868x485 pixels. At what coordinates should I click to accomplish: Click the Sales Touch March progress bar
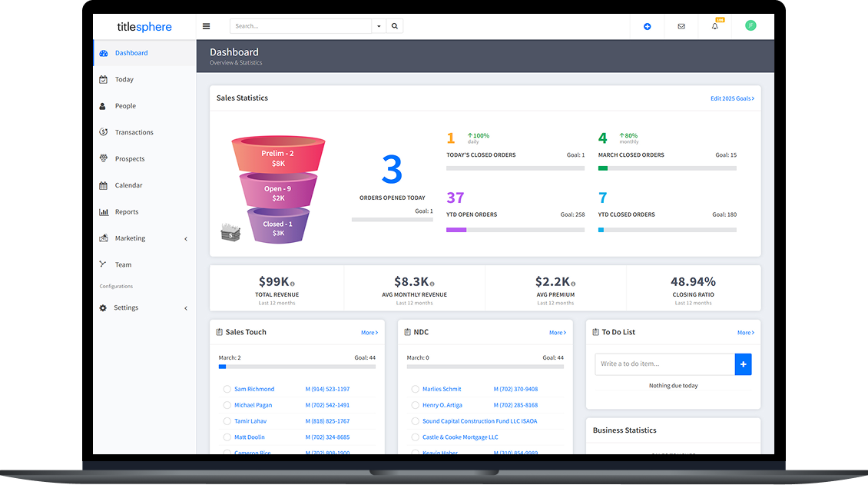(x=297, y=367)
